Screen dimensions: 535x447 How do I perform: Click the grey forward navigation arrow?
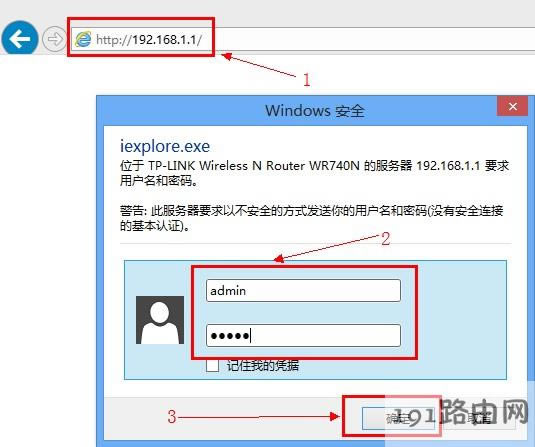pos(54,39)
